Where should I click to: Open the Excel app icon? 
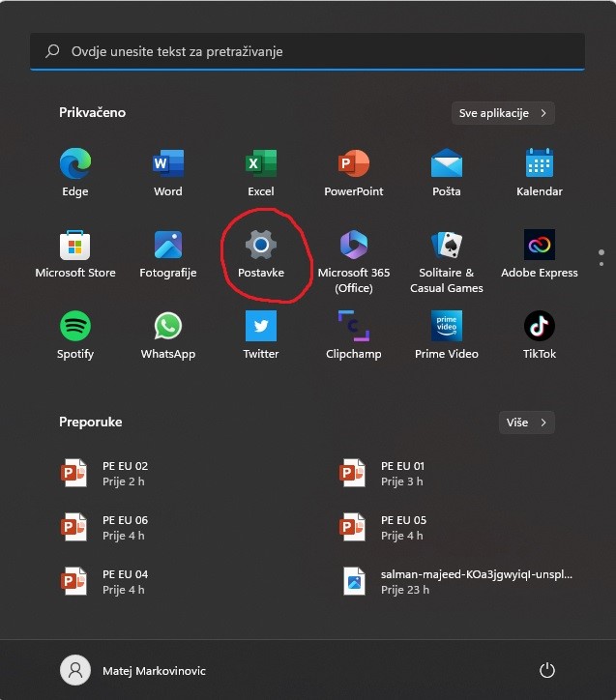(261, 172)
